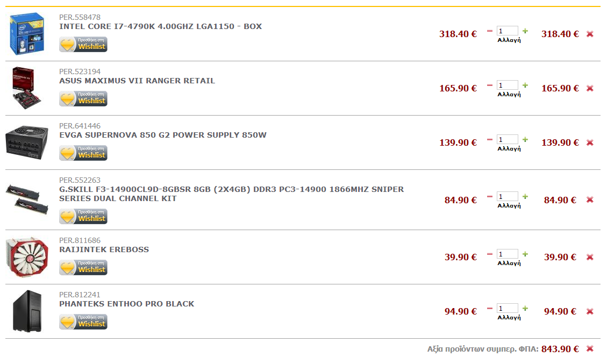Clear entire cart via X beside 843.90 € total
Image resolution: width=607 pixels, height=364 pixels.
coord(590,348)
